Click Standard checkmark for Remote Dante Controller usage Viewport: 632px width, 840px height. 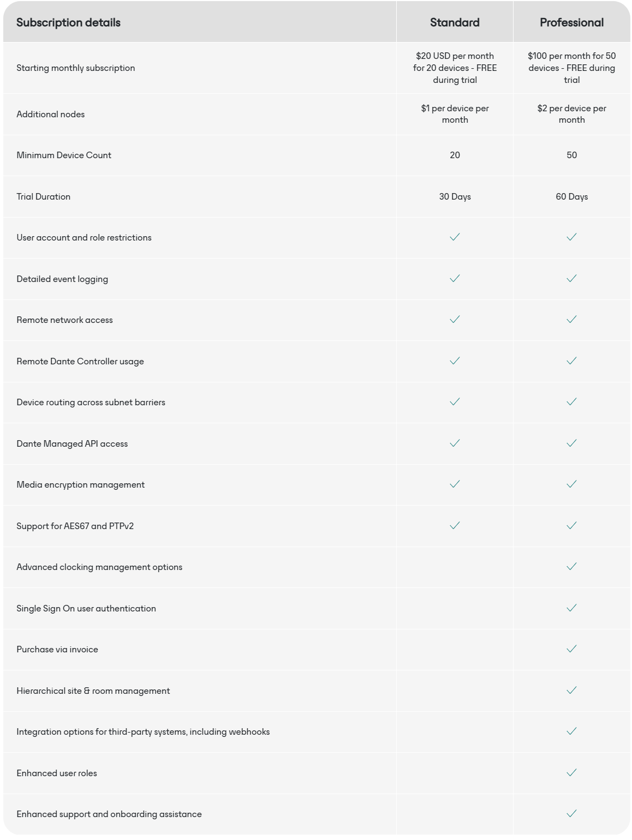coord(455,361)
